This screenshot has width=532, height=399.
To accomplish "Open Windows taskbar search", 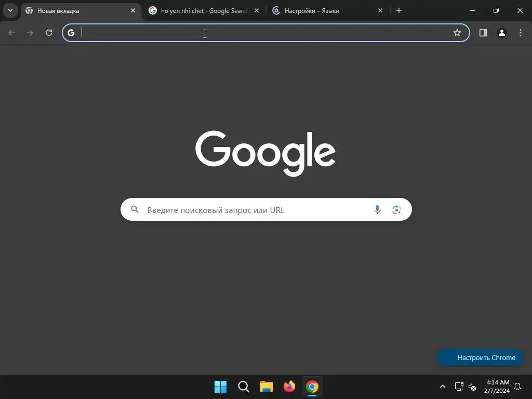I will click(x=244, y=387).
